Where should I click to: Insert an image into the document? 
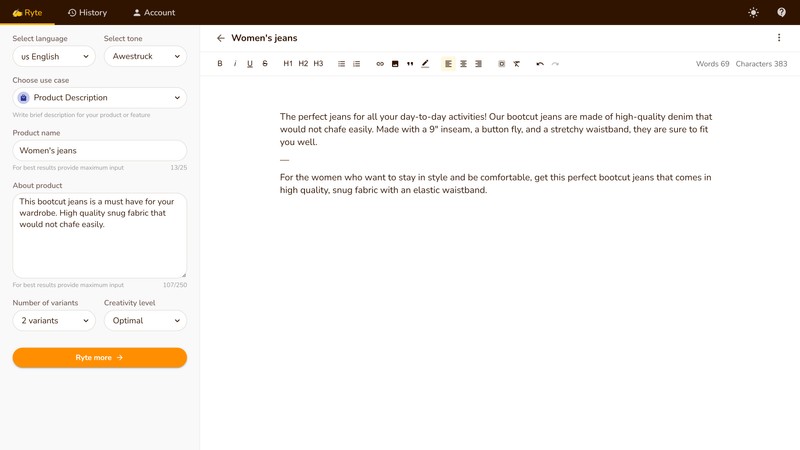(x=395, y=64)
